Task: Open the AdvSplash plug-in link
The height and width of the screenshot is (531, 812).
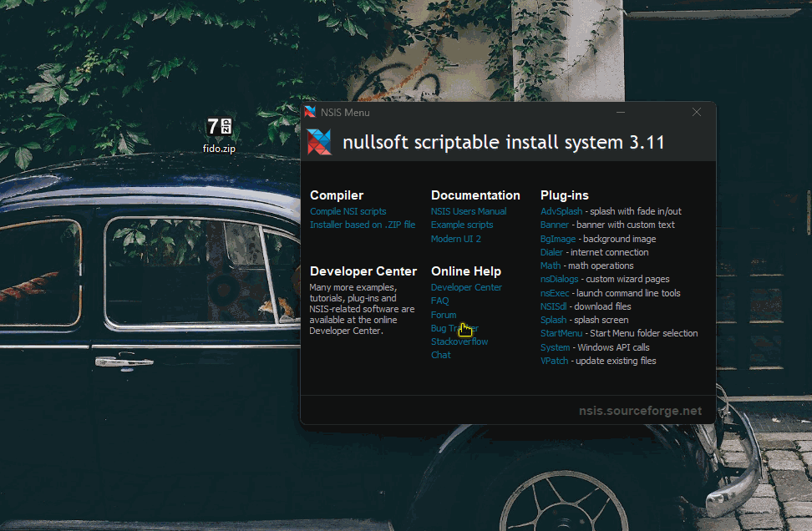Action: point(561,211)
